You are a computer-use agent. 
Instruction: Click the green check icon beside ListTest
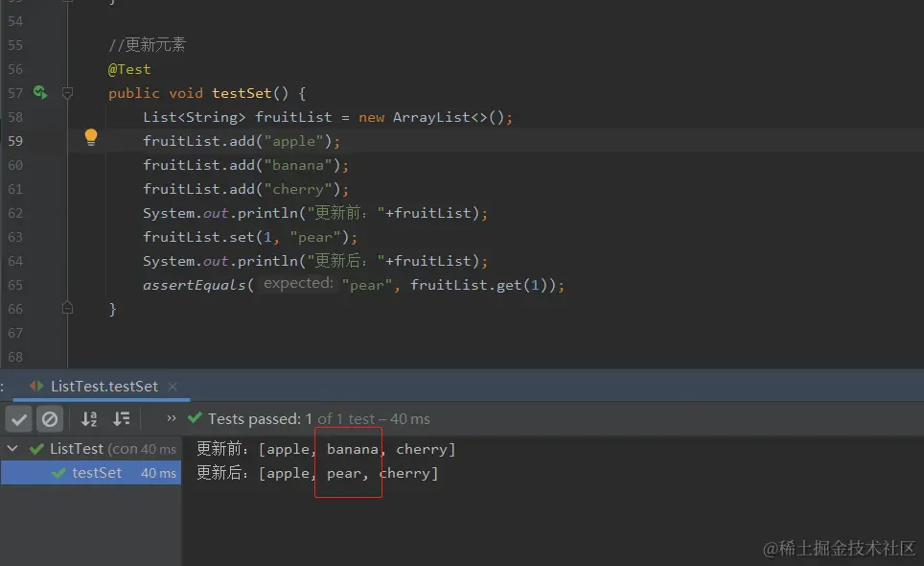pyautogui.click(x=36, y=449)
